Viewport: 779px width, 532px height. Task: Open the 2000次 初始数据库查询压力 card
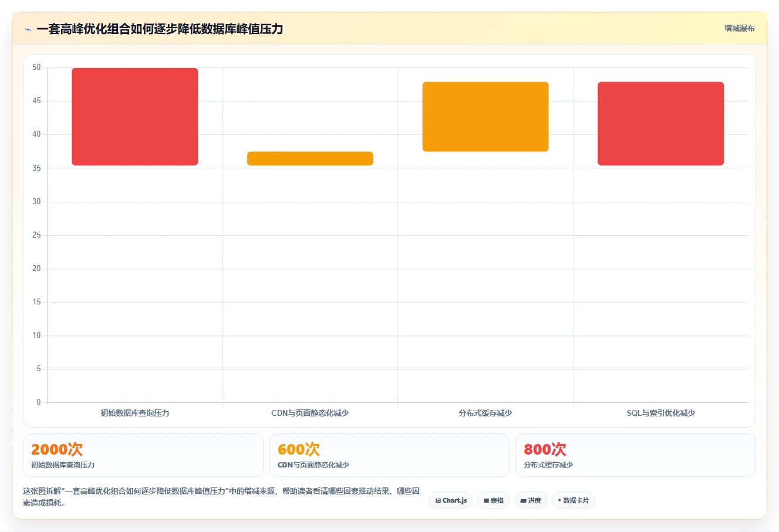coord(143,455)
